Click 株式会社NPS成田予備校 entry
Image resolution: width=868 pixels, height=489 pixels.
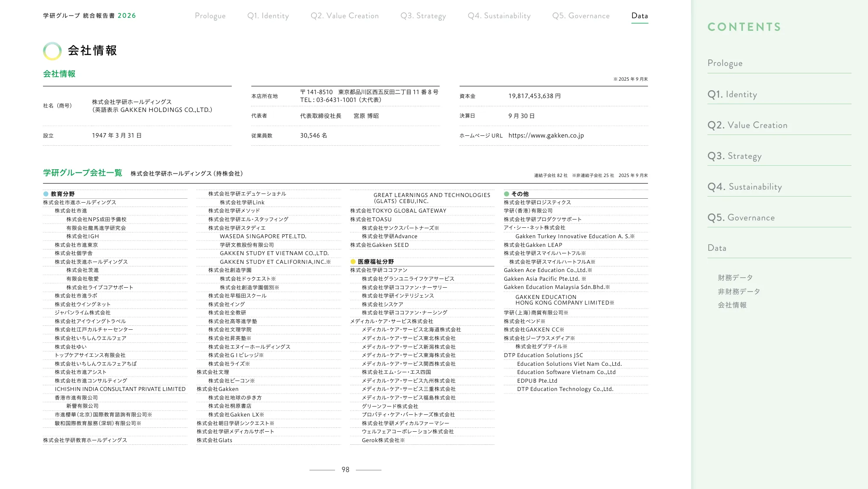96,220
